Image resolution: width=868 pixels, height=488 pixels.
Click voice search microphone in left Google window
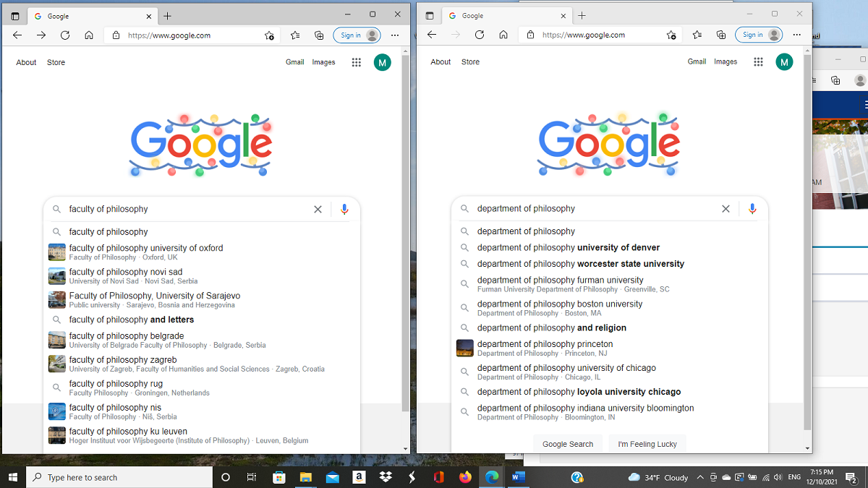click(x=344, y=210)
